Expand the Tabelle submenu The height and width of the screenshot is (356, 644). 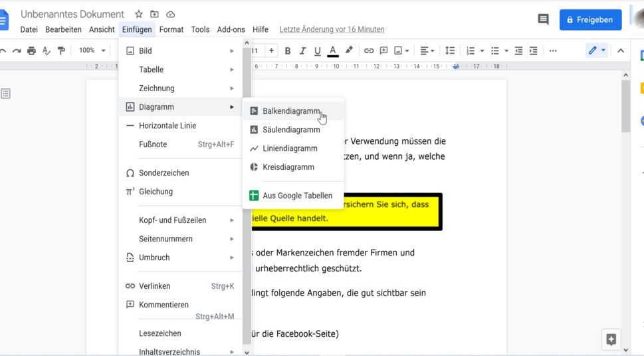click(180, 69)
